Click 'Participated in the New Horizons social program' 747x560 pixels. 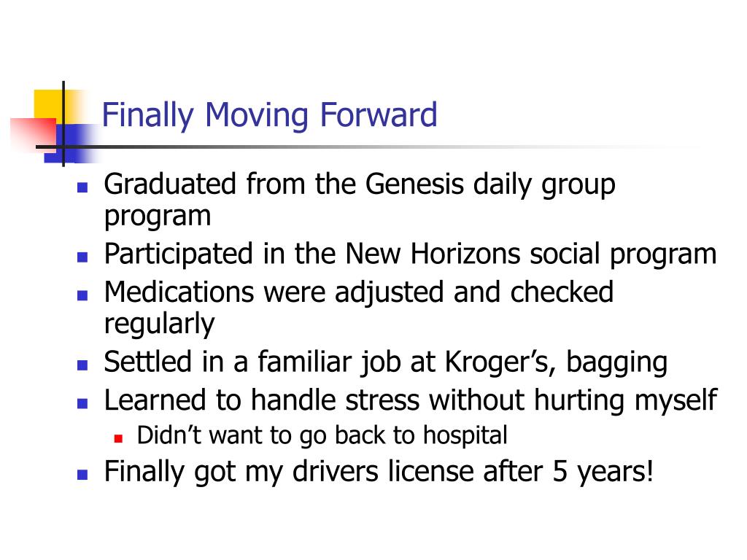(410, 254)
